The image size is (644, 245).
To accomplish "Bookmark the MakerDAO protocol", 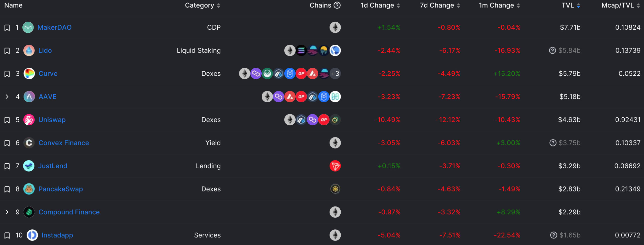I will pyautogui.click(x=7, y=28).
